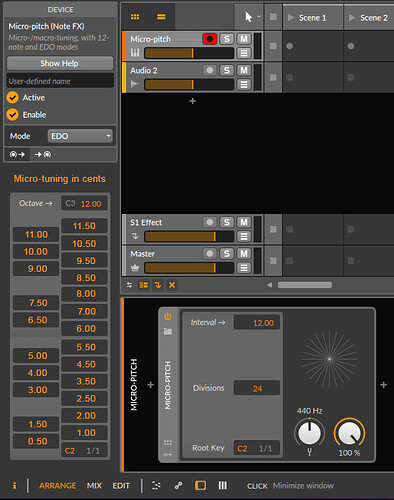Screen dimensions: 394x500
Task: Click the launcher horizontal scrollbar
Action: (305, 285)
